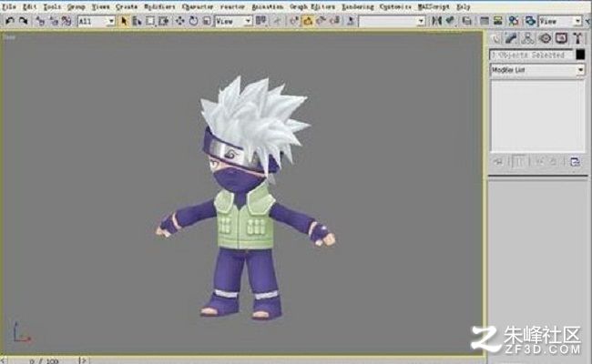This screenshot has height=364, width=592.
Task: Pick the Rectangular Selection Region tool
Action: tap(150, 21)
